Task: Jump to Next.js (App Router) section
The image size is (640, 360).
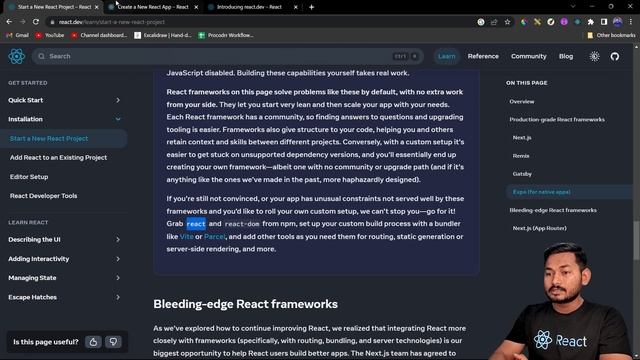Action: (x=540, y=228)
